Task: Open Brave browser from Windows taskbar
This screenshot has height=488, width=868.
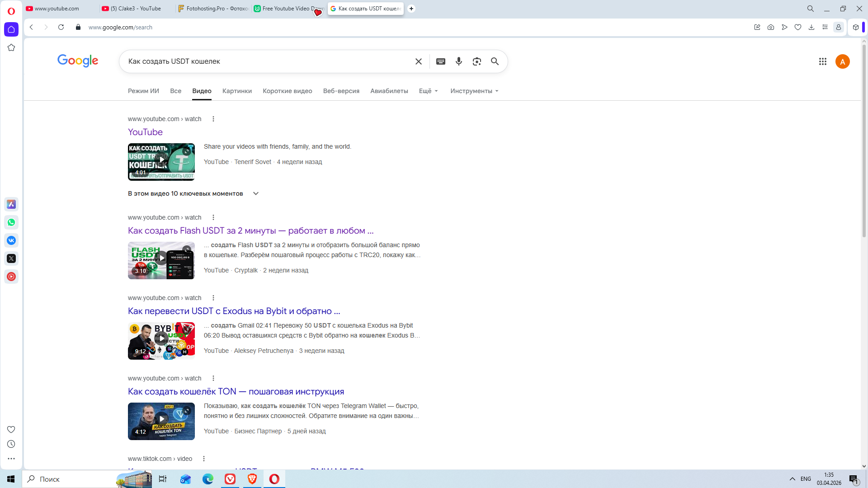Action: click(252, 479)
